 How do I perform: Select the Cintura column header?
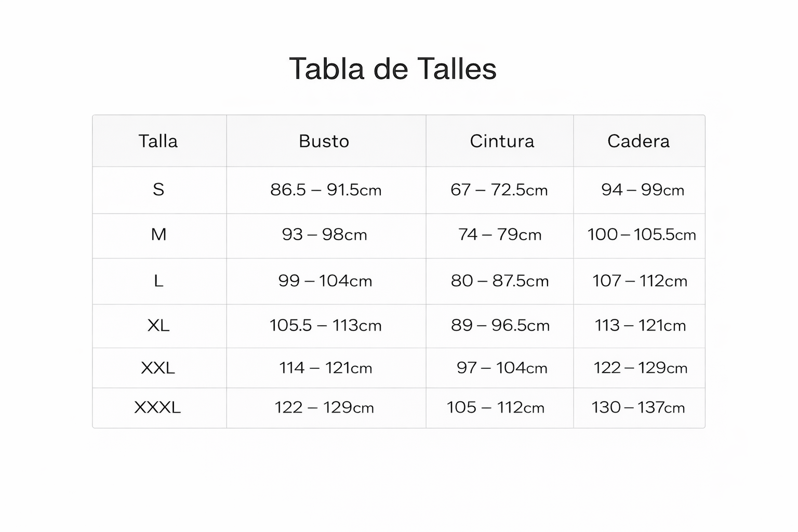click(x=502, y=141)
